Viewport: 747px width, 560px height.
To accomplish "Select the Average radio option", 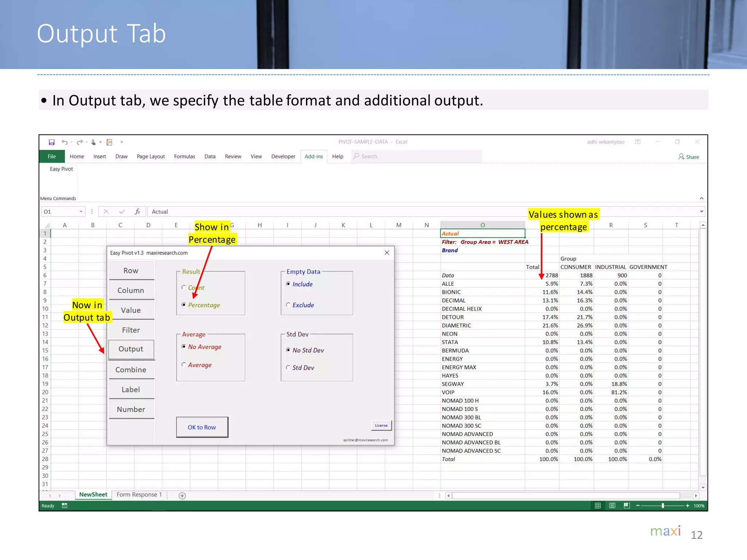I will 184,365.
